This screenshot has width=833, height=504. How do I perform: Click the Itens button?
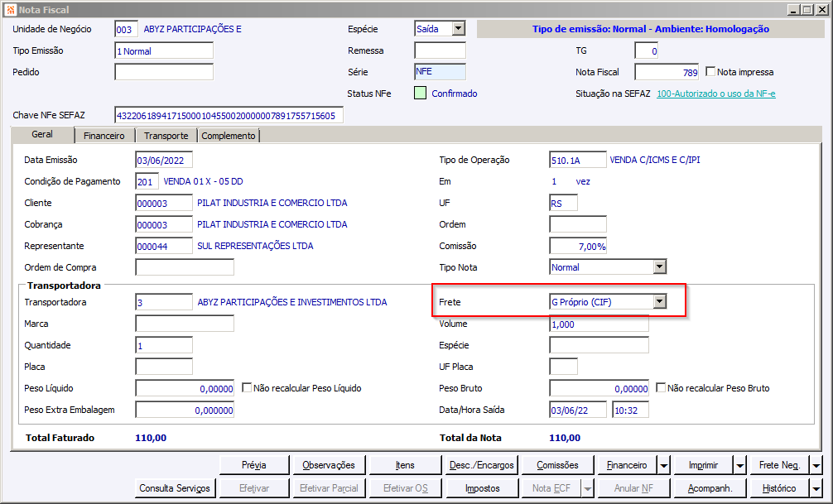(405, 465)
